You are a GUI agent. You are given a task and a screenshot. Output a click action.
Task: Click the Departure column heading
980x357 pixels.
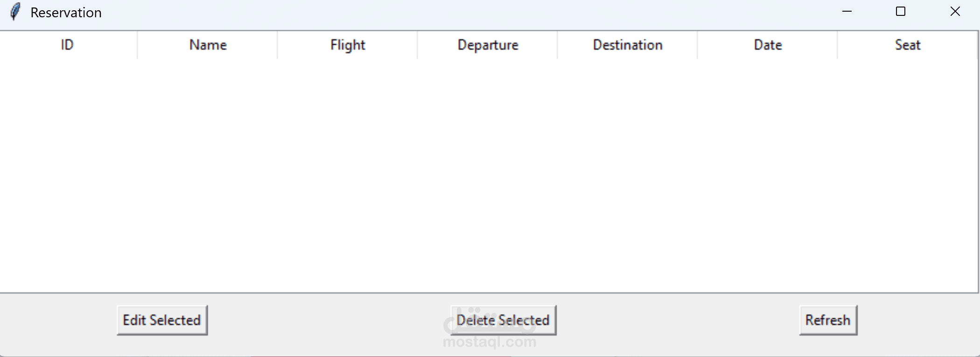(488, 45)
